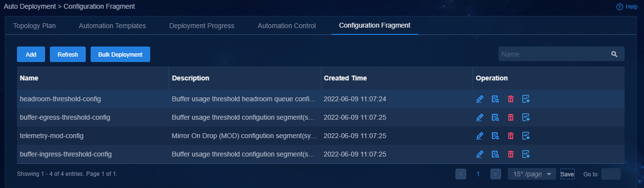Click the search magnifier icon
The height and width of the screenshot is (188, 644).
(x=614, y=54)
